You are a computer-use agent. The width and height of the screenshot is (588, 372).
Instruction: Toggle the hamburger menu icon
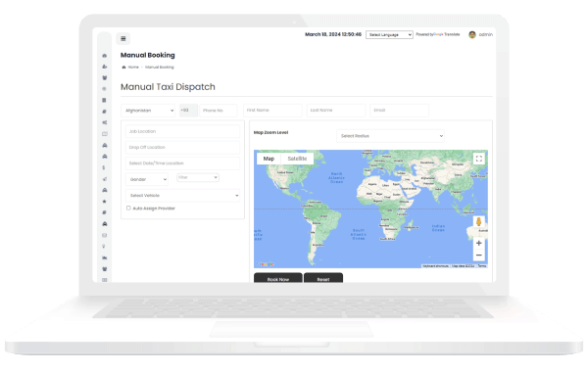click(123, 38)
